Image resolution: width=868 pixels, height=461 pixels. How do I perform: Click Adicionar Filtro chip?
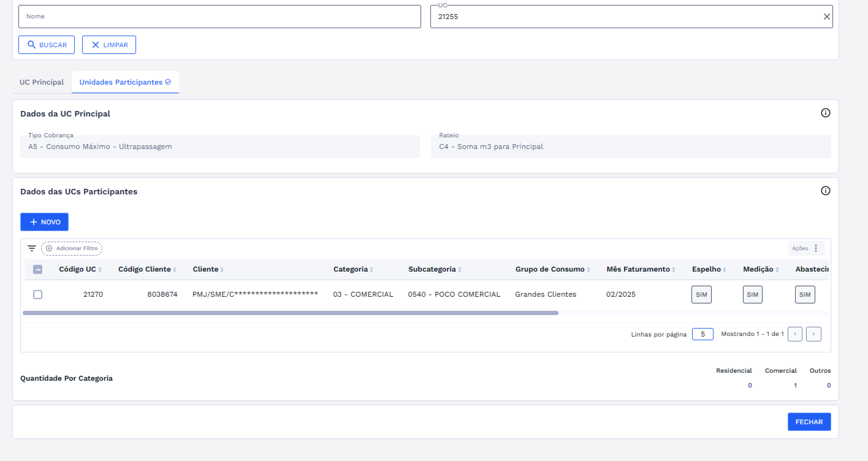[x=72, y=248]
